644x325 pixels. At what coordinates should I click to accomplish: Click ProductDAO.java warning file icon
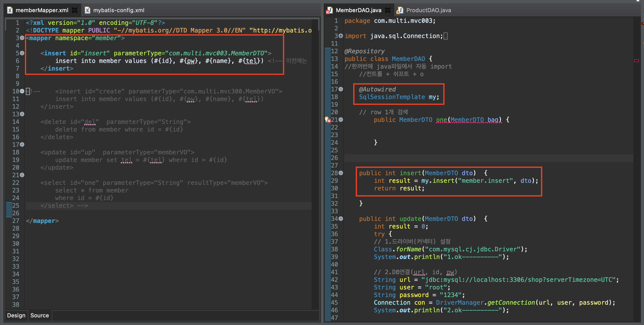(400, 10)
